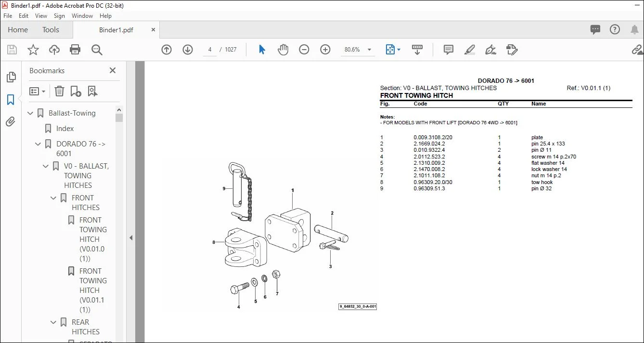Choose the Selection arrow tool

tap(262, 50)
